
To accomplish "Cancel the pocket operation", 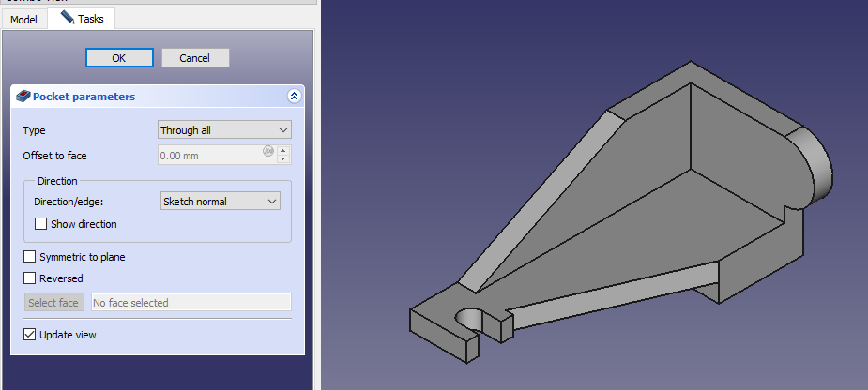I will 195,58.
